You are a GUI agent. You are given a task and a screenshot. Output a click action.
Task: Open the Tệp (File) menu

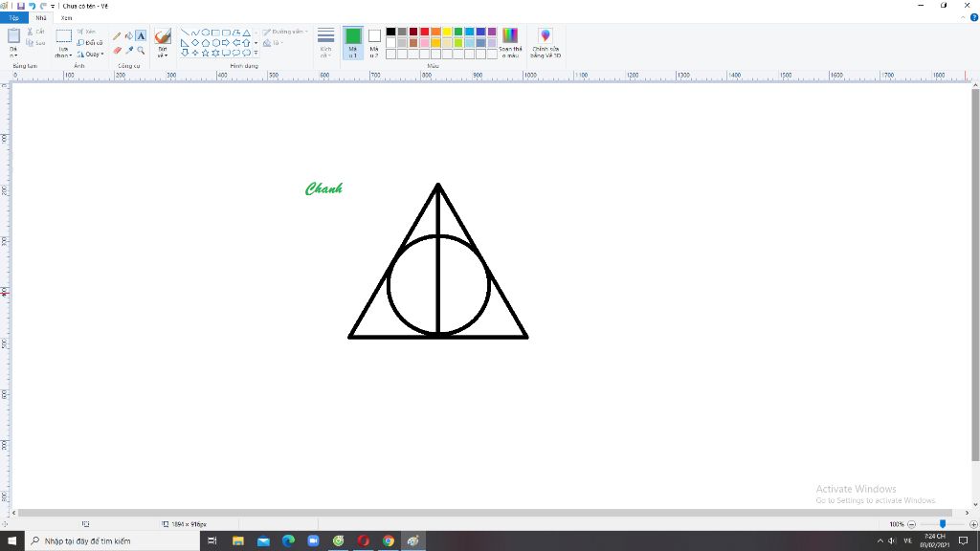tap(13, 17)
